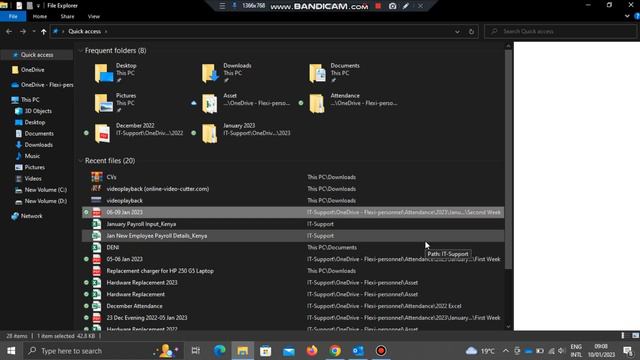Open the Downloads frequent folder
This screenshot has height=360, width=640.
(x=227, y=73)
